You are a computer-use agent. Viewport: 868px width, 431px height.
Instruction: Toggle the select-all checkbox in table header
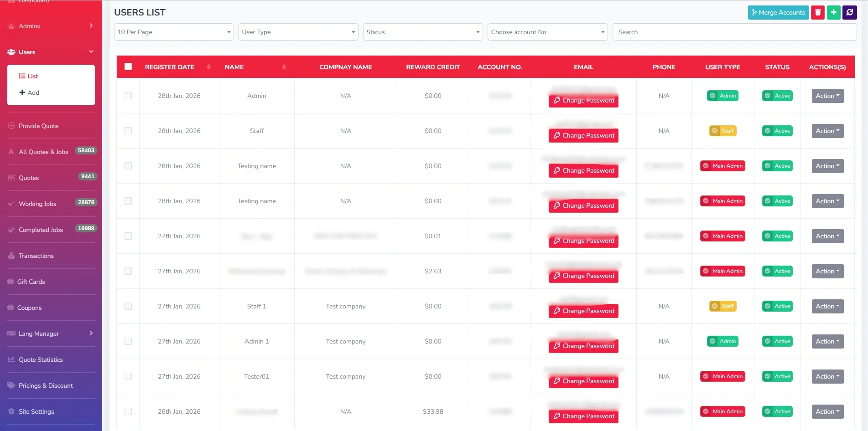[128, 67]
